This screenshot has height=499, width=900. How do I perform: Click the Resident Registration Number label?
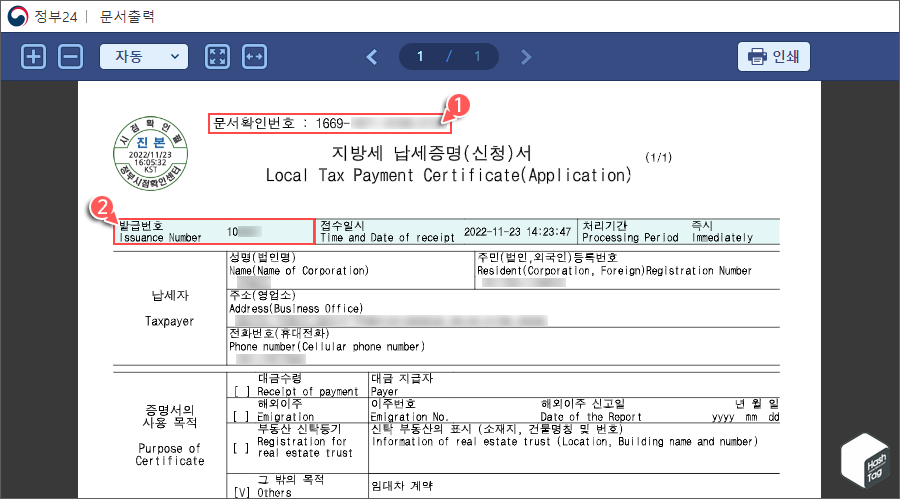pos(614,264)
